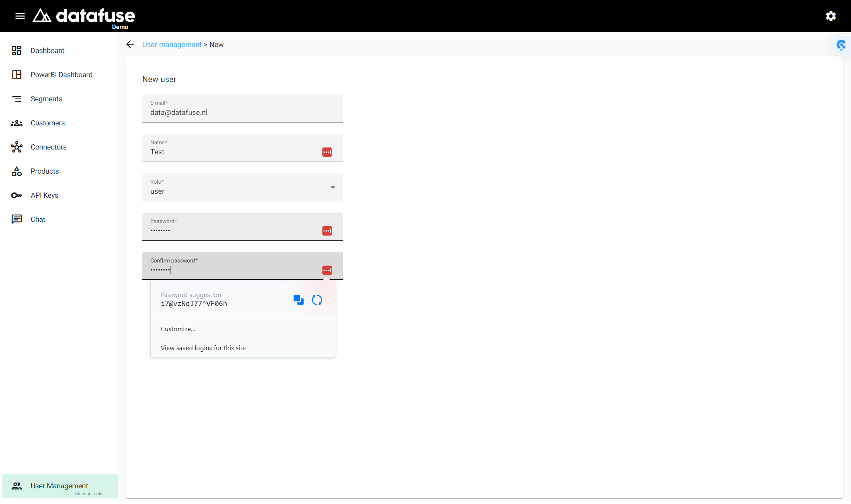Use suggested password i7@vzNqJ77^VF06h
851x504 pixels.
[194, 303]
